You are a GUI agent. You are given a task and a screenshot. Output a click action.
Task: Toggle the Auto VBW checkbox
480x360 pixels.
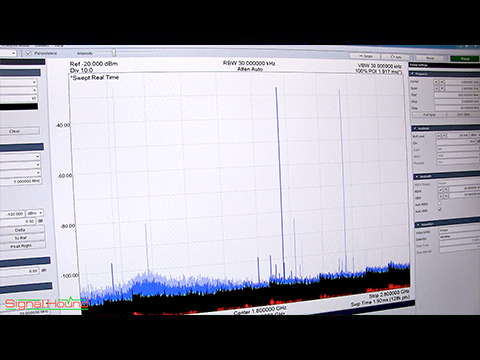(440, 210)
